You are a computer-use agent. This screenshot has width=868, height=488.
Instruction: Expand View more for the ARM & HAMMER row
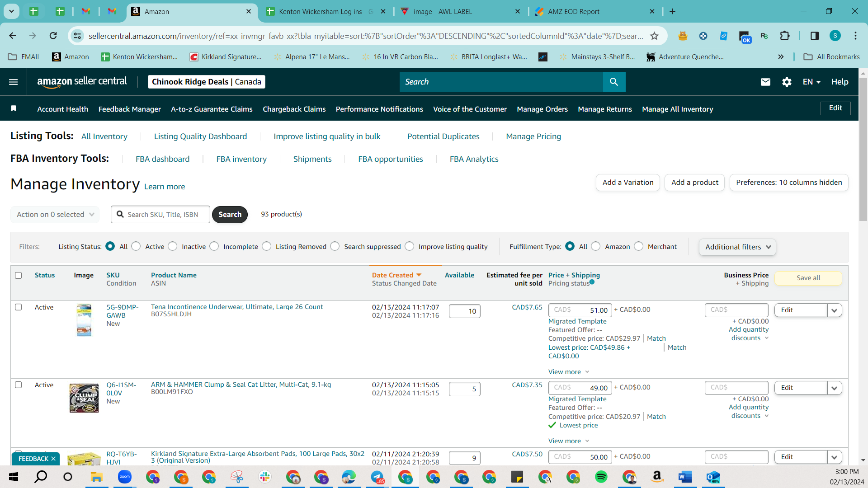tap(569, 441)
